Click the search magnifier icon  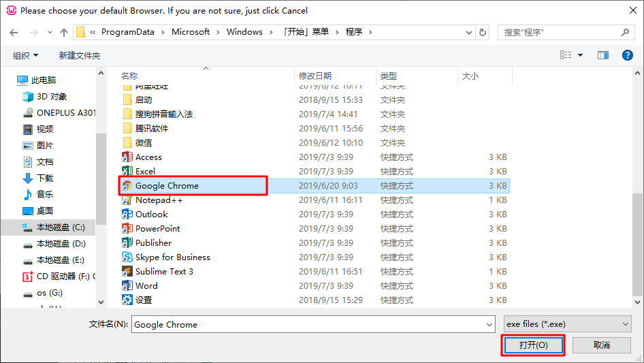pyautogui.click(x=625, y=32)
